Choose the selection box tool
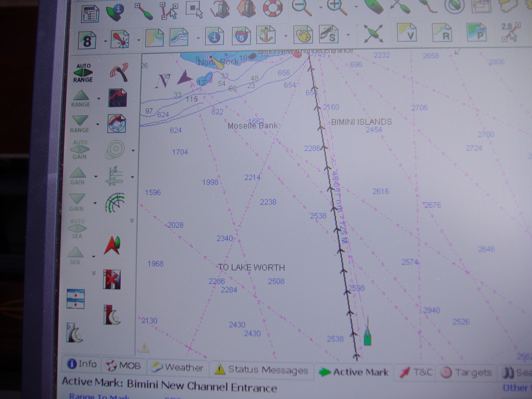 (195, 10)
